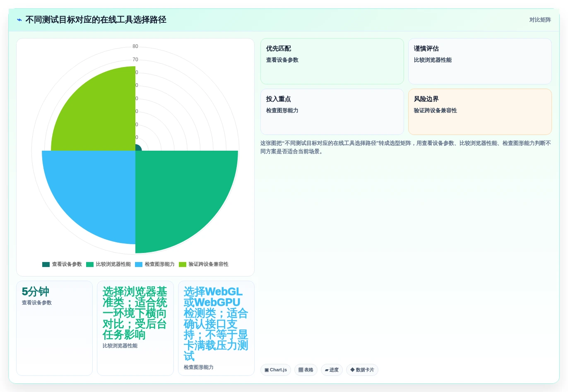Click legend label 比较浏览器性能
The image size is (568, 392).
click(x=113, y=265)
